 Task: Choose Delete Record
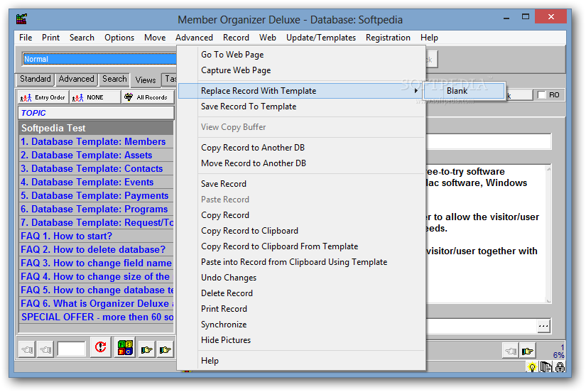click(302, 293)
